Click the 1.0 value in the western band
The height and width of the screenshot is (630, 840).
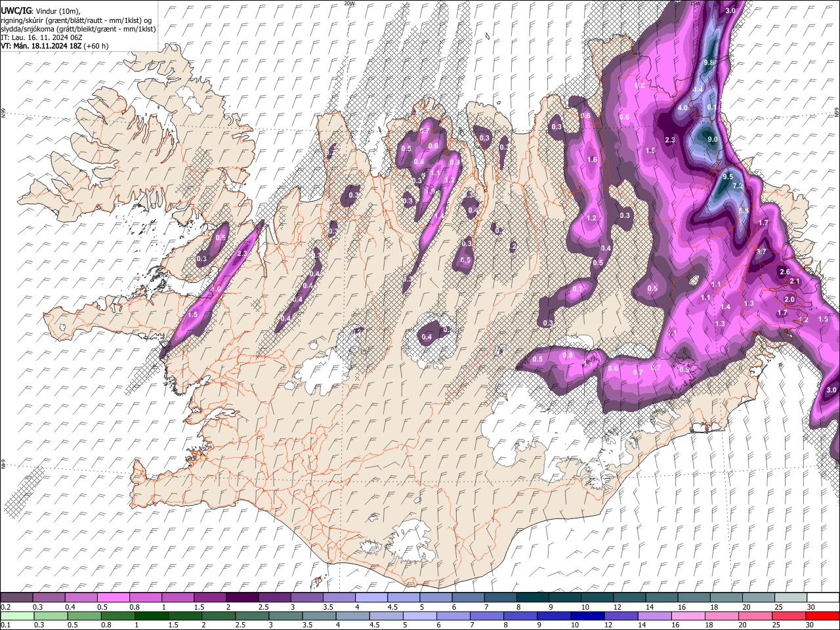tap(216, 289)
